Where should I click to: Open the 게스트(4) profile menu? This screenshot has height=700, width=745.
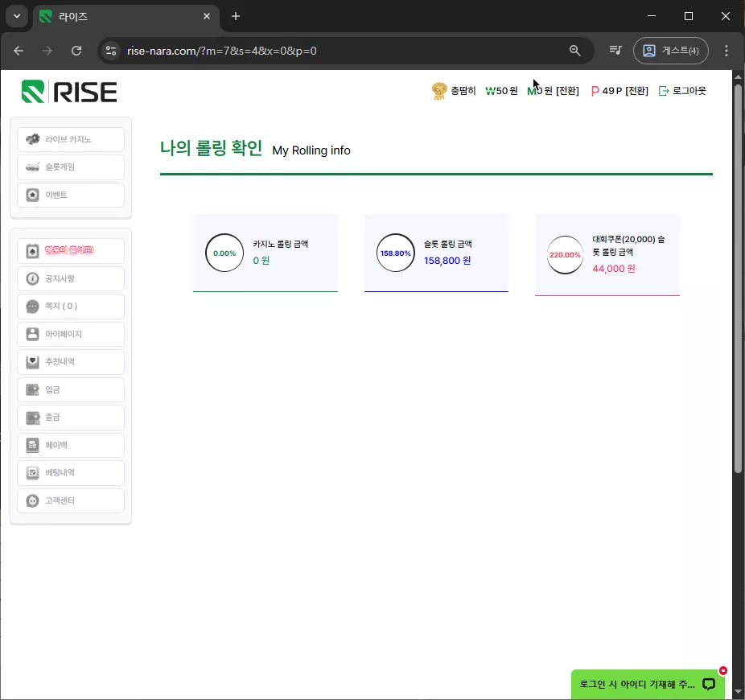(x=670, y=51)
